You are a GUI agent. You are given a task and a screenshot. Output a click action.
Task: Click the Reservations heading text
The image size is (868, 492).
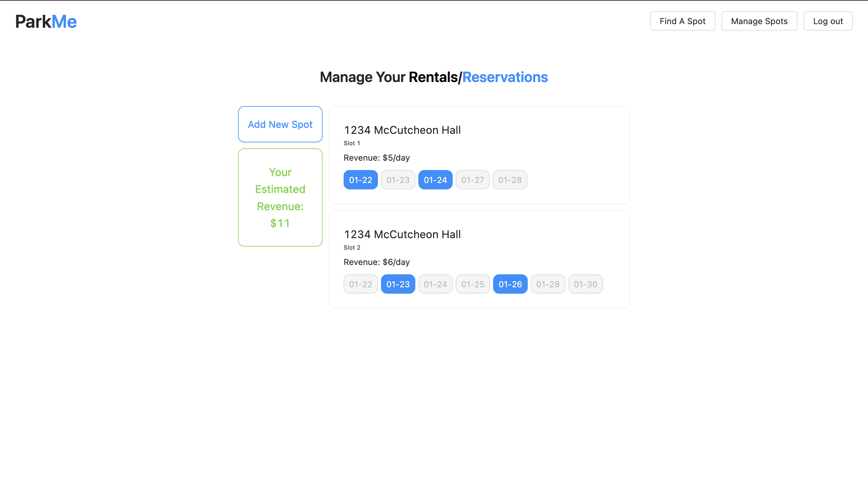(x=505, y=77)
